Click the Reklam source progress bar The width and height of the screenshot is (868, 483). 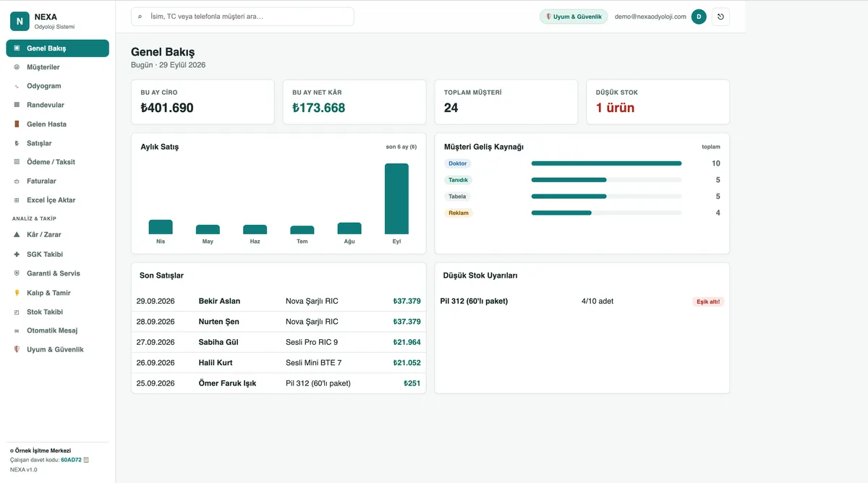(606, 213)
